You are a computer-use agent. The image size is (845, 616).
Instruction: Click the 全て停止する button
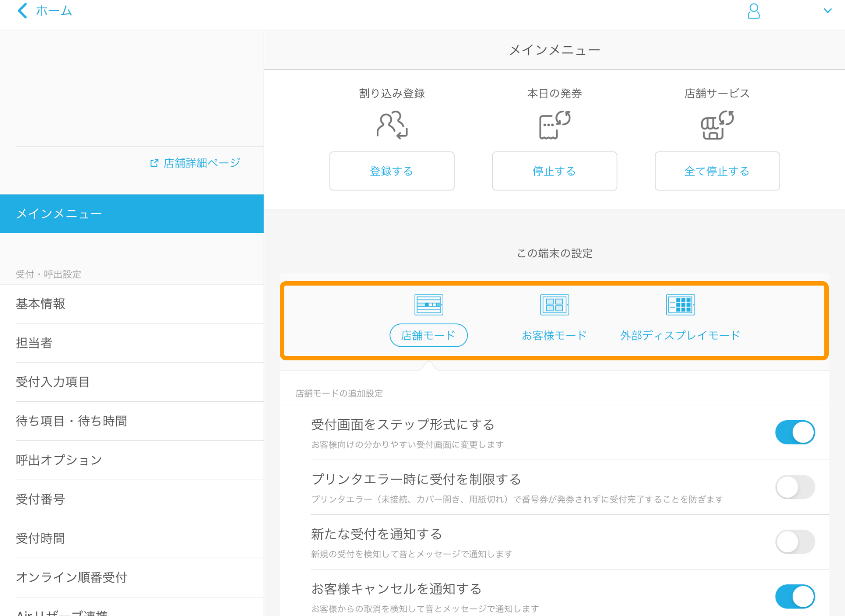coord(716,171)
